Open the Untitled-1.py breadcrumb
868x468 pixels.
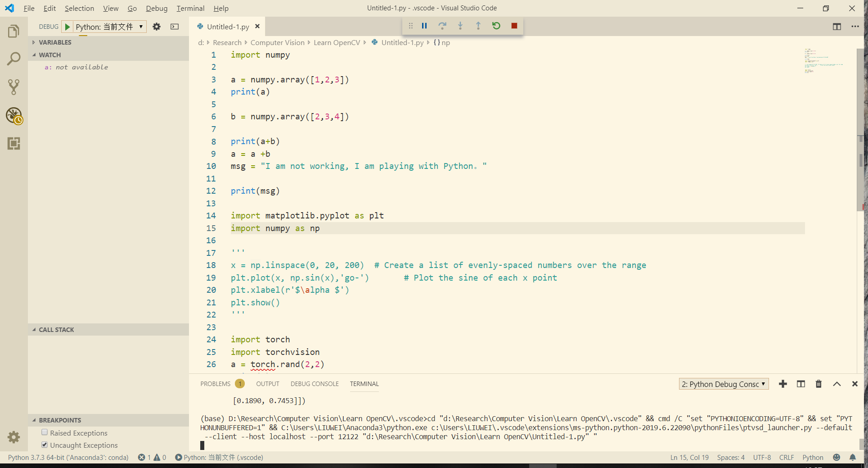(397, 42)
